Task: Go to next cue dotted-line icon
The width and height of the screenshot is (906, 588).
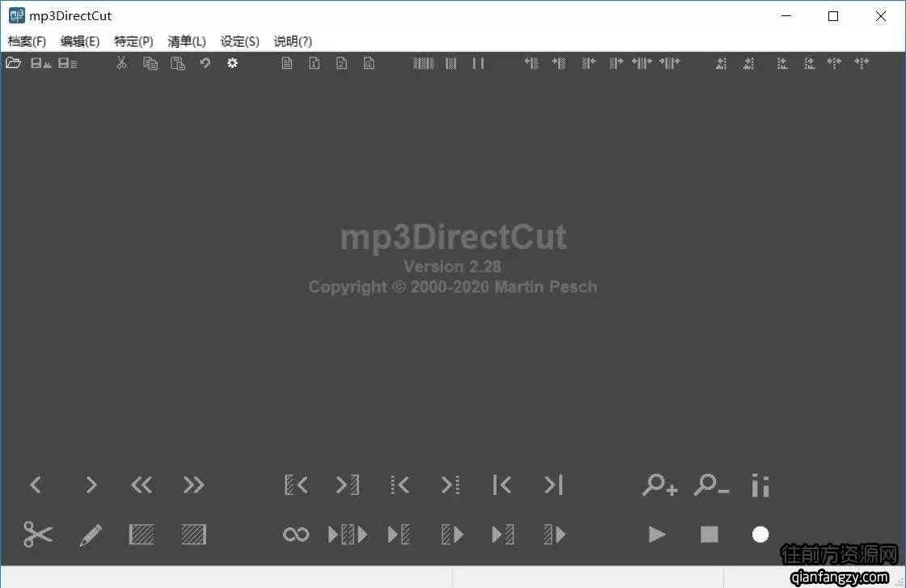Action: point(451,484)
